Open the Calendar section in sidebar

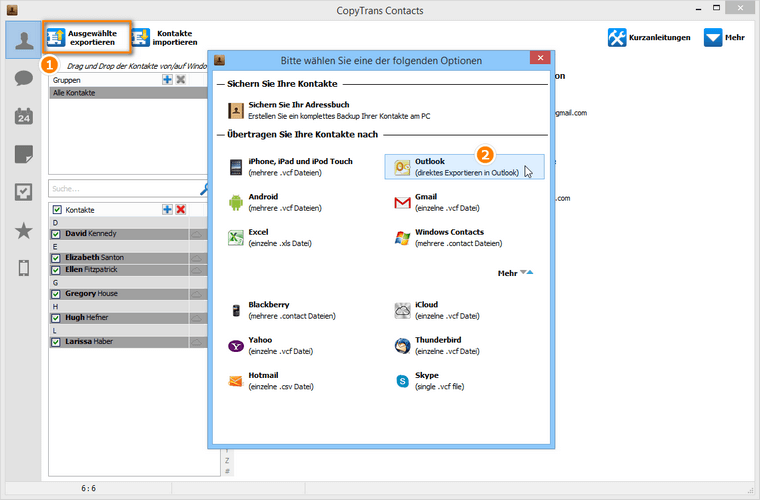coord(24,116)
